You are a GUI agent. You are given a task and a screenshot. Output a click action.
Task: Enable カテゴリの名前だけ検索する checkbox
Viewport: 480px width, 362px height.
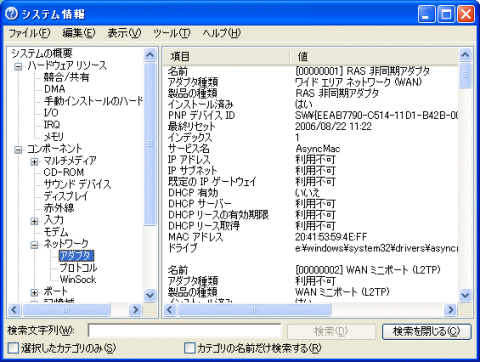point(189,348)
